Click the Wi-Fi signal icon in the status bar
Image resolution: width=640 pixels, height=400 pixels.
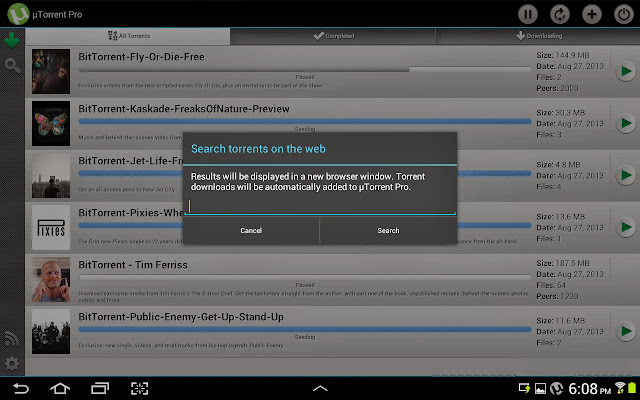tap(620, 389)
